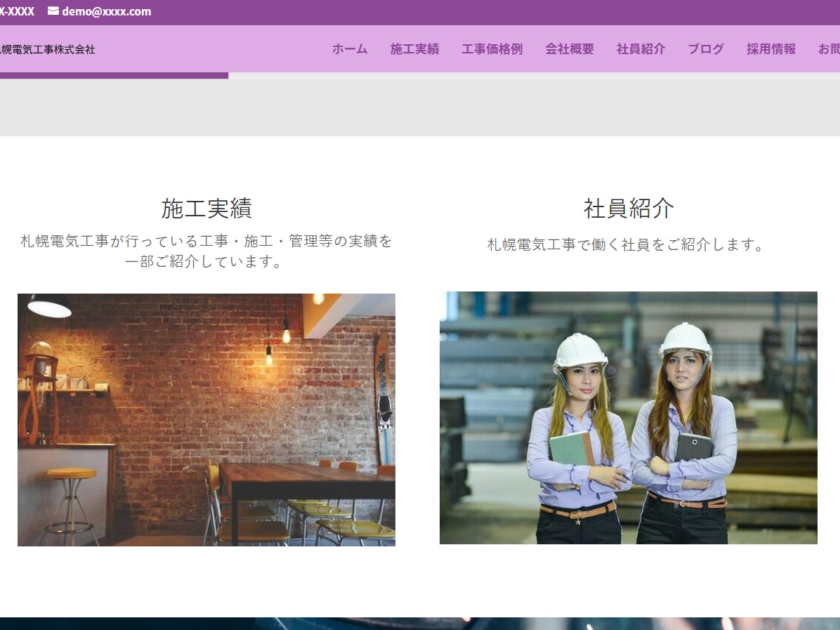
Task: Open the ブログ menu item
Action: coord(706,48)
